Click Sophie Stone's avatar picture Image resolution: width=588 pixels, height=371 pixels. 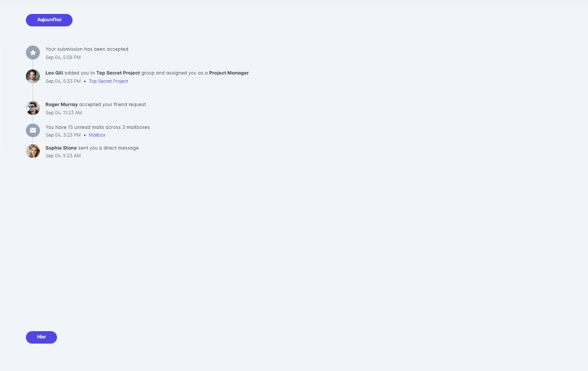(33, 151)
